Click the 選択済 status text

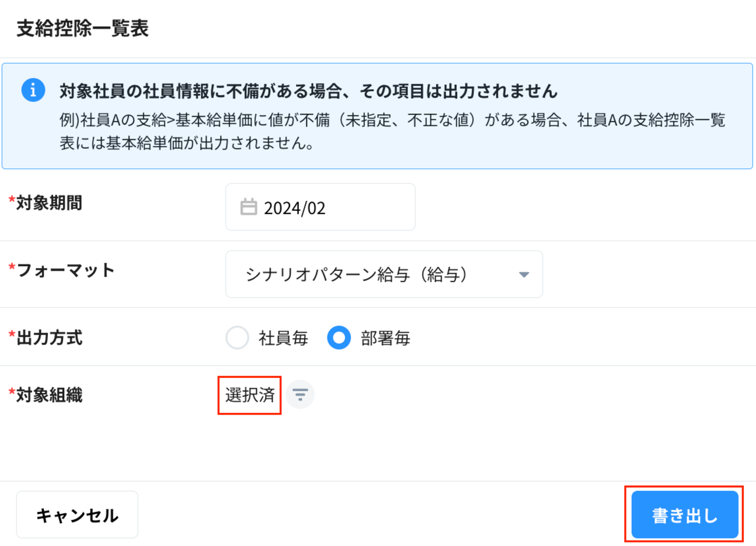tap(250, 395)
